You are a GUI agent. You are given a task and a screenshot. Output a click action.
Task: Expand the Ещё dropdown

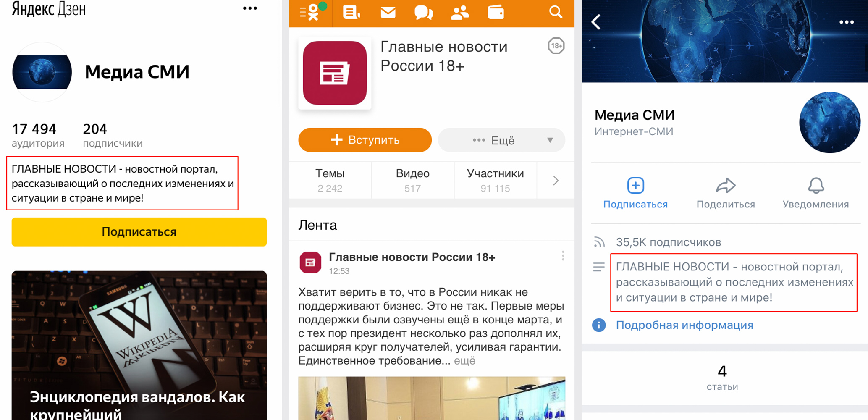point(501,140)
